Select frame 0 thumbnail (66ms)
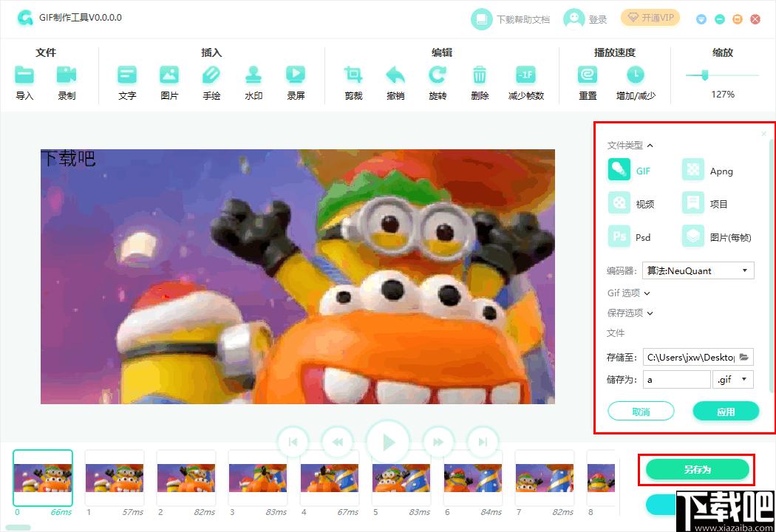Screen dimensions: 776x532 (43, 477)
